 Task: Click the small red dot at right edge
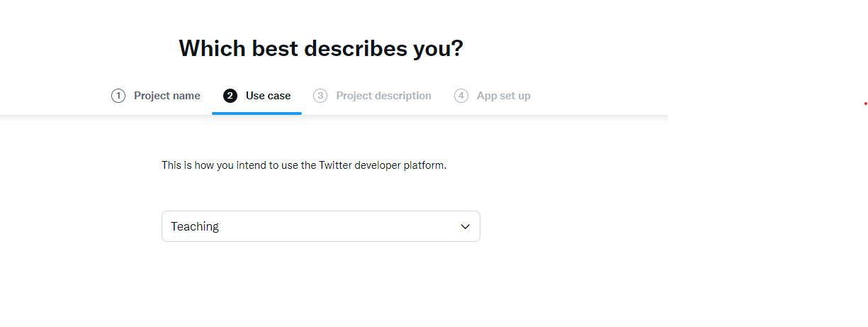coord(865,104)
